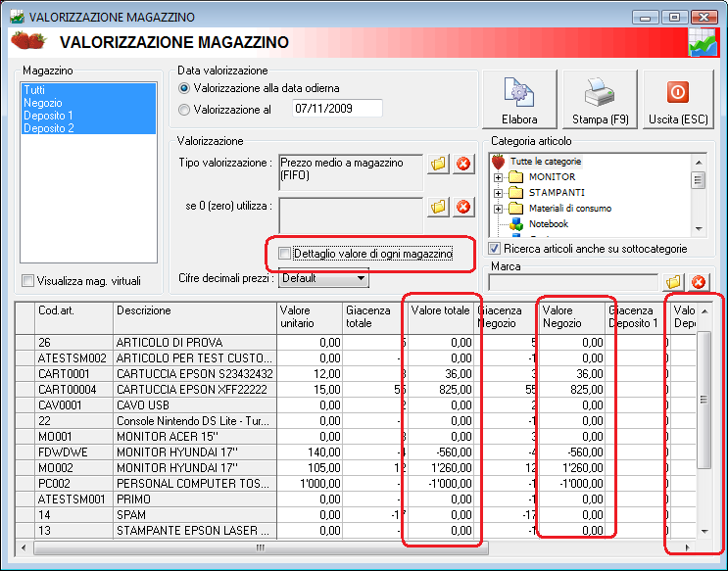Click the Materiali di consumo folder icon
728x571 pixels.
click(515, 208)
